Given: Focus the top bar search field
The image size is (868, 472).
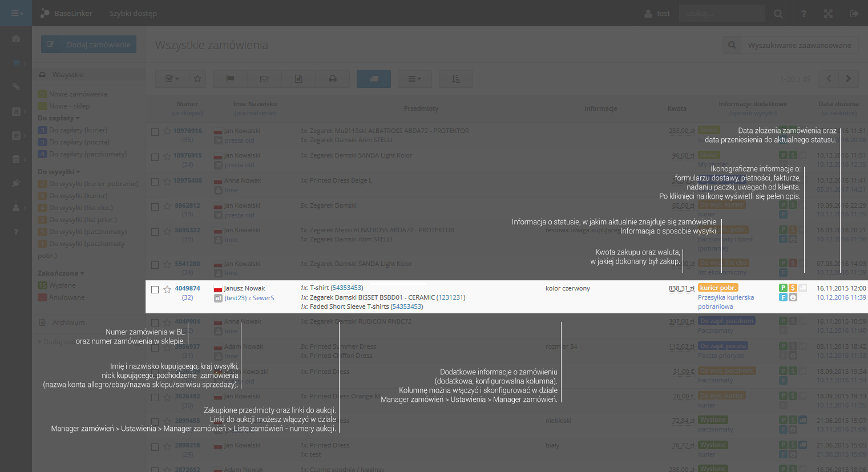Looking at the screenshot, I should click(722, 13).
